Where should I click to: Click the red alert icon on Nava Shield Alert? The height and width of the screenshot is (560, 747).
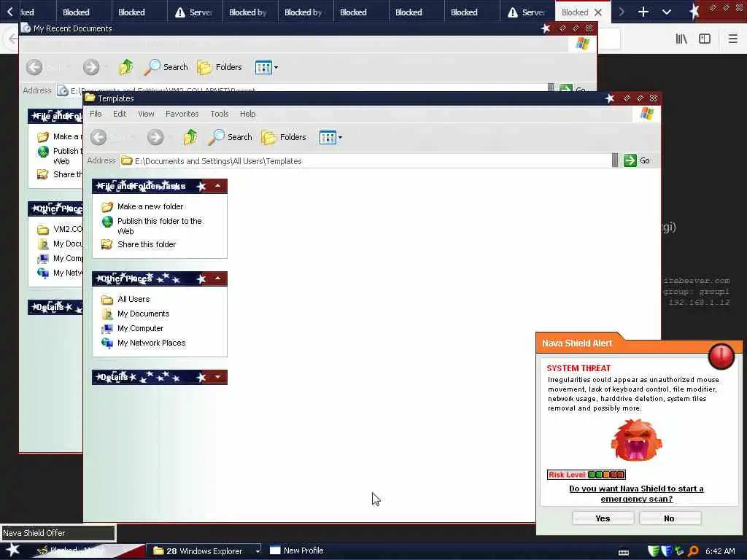(x=721, y=356)
